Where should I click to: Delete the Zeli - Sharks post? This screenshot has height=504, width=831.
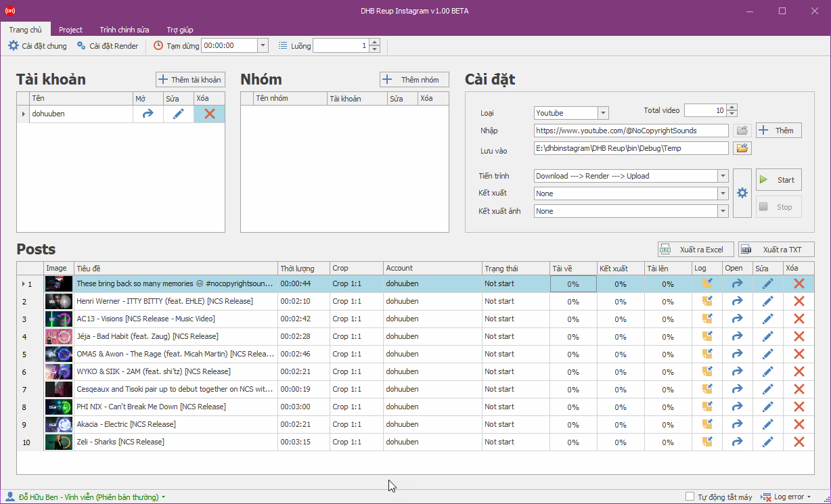799,442
